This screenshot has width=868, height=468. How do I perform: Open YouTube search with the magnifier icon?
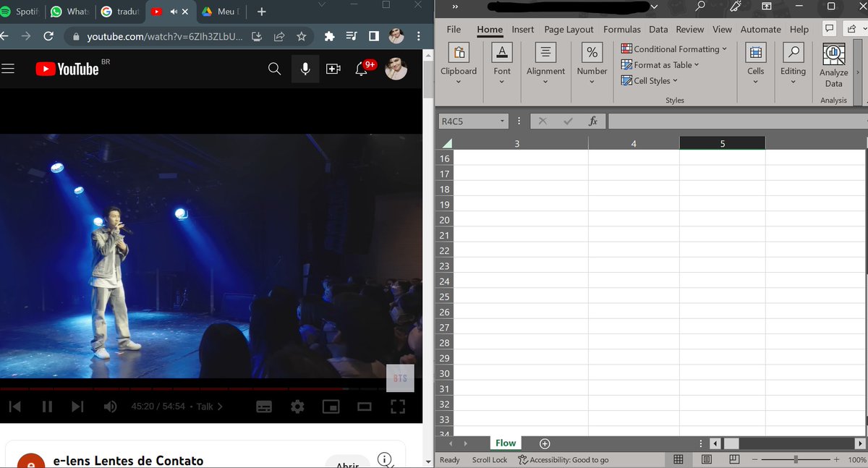coord(274,69)
